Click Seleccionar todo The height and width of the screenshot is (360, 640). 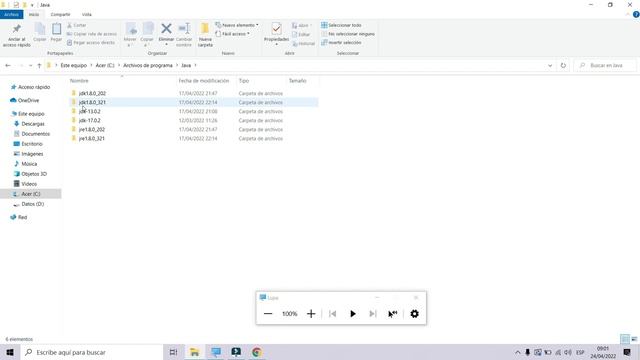click(341, 25)
